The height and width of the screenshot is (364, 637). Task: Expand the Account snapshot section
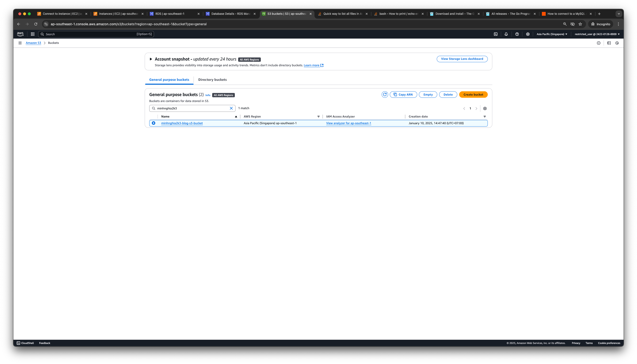(x=151, y=59)
